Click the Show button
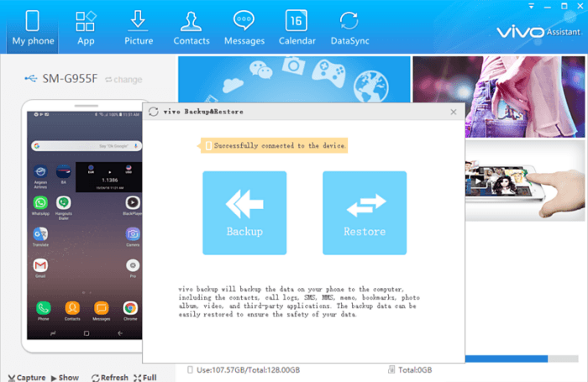 coord(65,378)
